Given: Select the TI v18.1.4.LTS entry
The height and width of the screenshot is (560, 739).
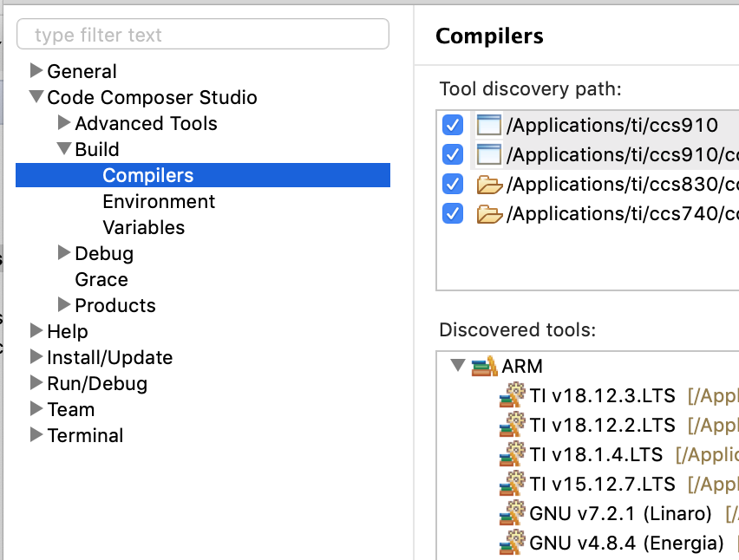Looking at the screenshot, I should pos(596,455).
